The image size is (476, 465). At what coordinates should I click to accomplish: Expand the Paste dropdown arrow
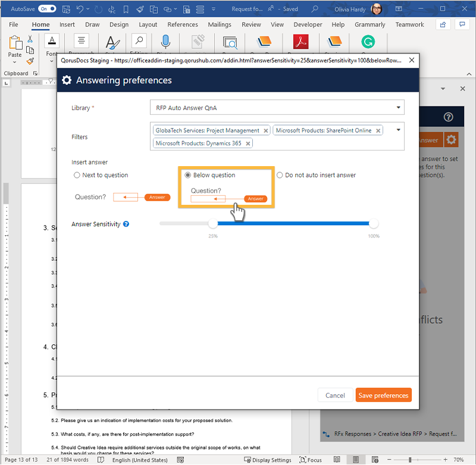tap(14, 63)
